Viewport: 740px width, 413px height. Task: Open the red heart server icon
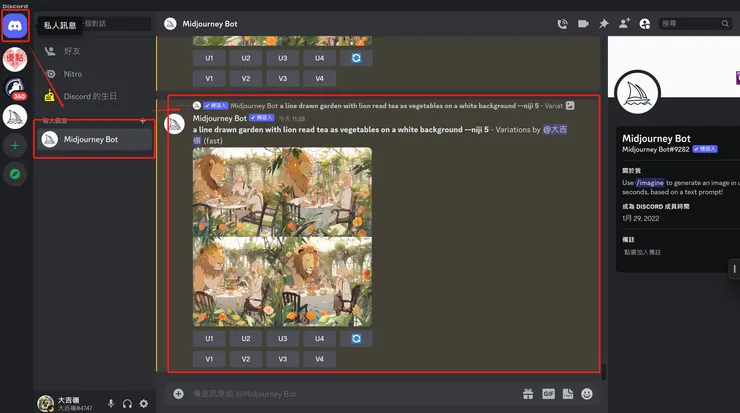point(15,59)
